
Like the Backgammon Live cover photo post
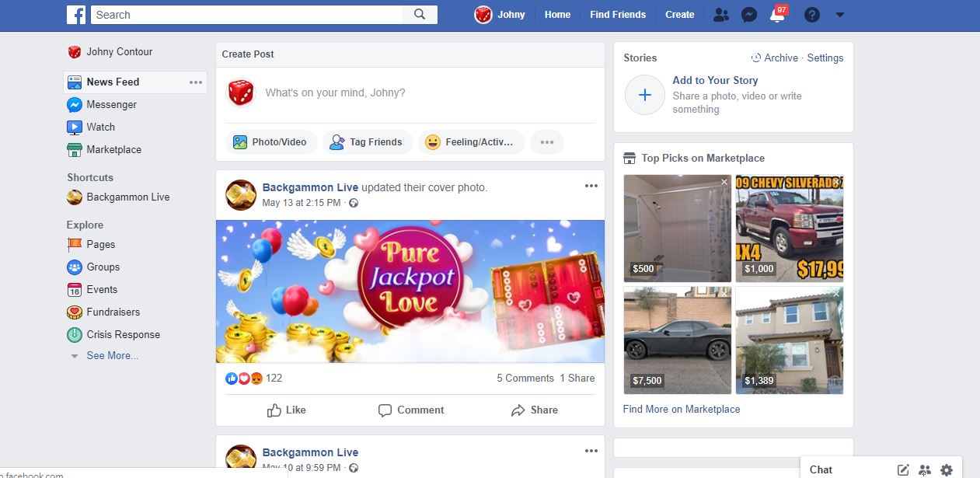pyautogui.click(x=287, y=410)
